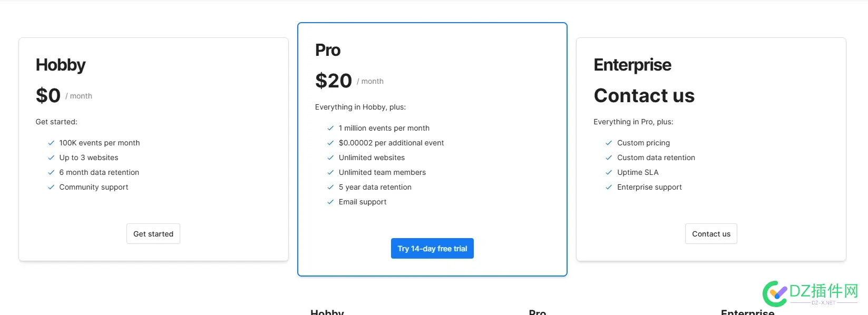Click checkmark next to Email support
Viewport: 868px width, 315px height.
(x=330, y=202)
